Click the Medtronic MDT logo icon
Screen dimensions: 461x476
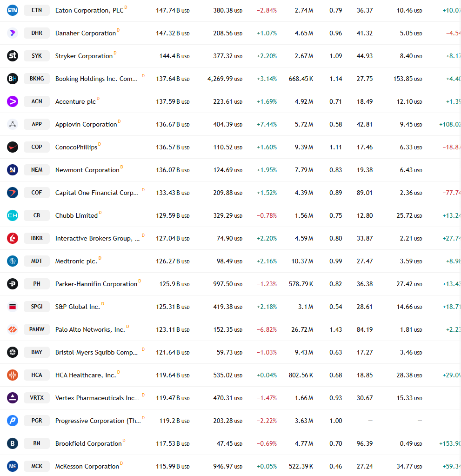(x=13, y=261)
